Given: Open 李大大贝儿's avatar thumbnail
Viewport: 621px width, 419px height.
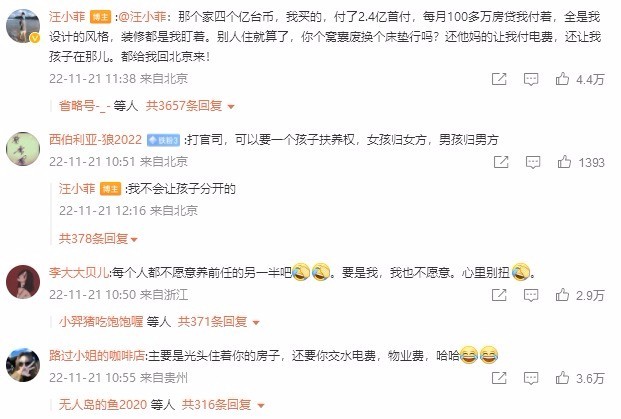Looking at the screenshot, I should [x=23, y=282].
